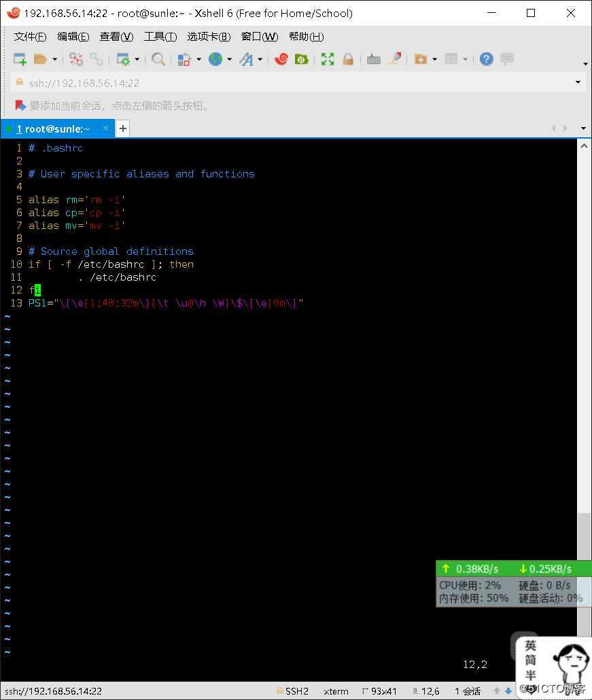Click the terminal vertical scrollbar thumb
Viewport: 592px width, 700px height.
[x=584, y=576]
